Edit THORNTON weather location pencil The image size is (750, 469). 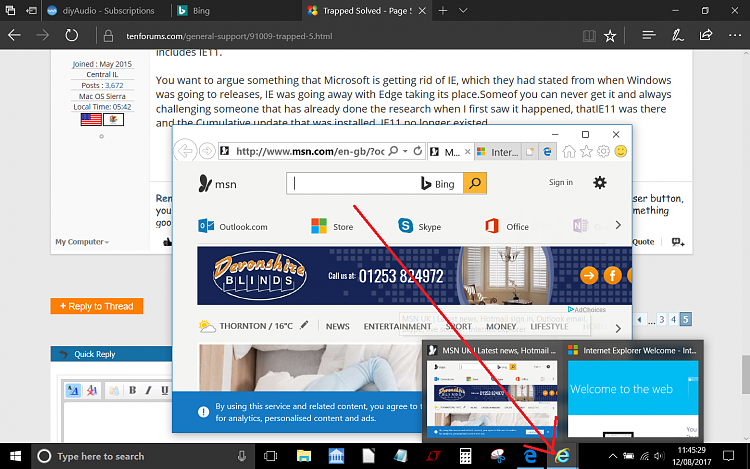pyautogui.click(x=304, y=326)
